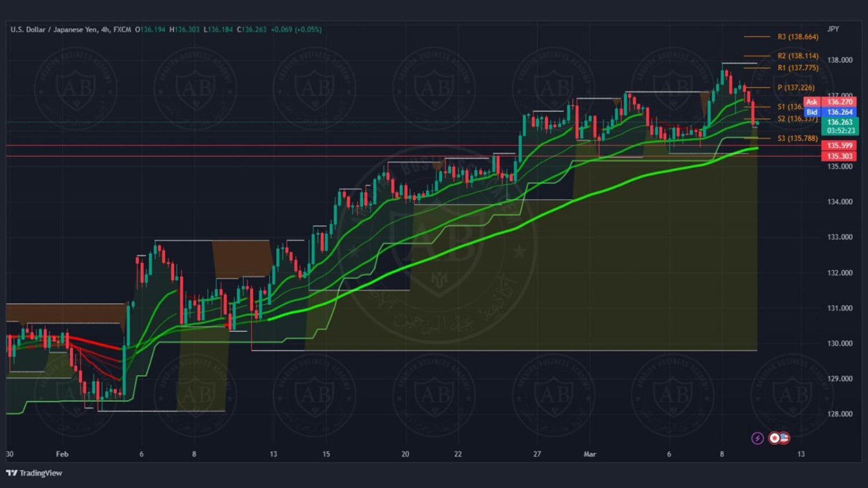Click the P (137.226) pivot label
868x488 pixels.
pos(796,88)
